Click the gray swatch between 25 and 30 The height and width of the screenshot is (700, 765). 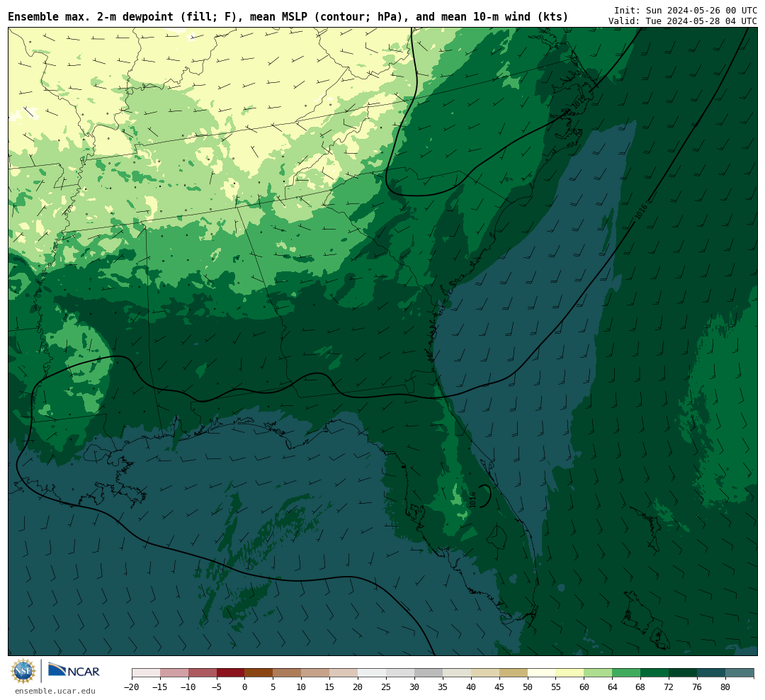[400, 673]
